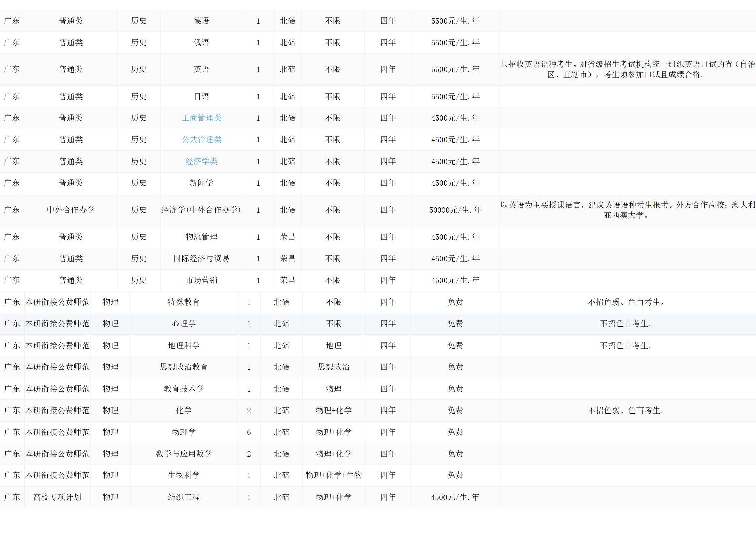The width and height of the screenshot is (756, 534).
Task: Click the 德语 major cell
Action: tap(201, 21)
